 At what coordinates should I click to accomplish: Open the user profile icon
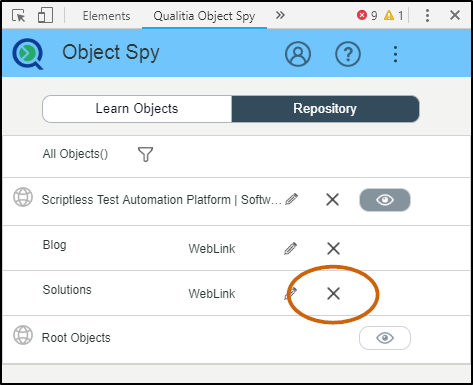click(298, 54)
